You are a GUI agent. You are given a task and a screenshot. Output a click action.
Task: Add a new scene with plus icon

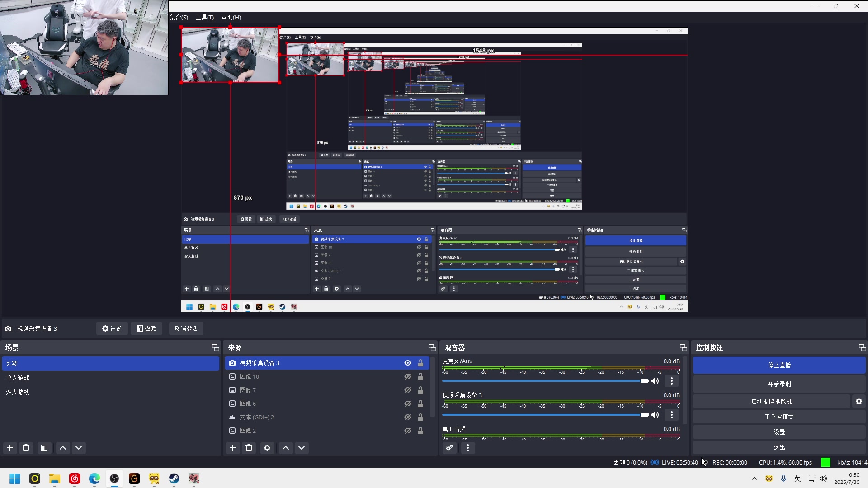[x=10, y=448]
